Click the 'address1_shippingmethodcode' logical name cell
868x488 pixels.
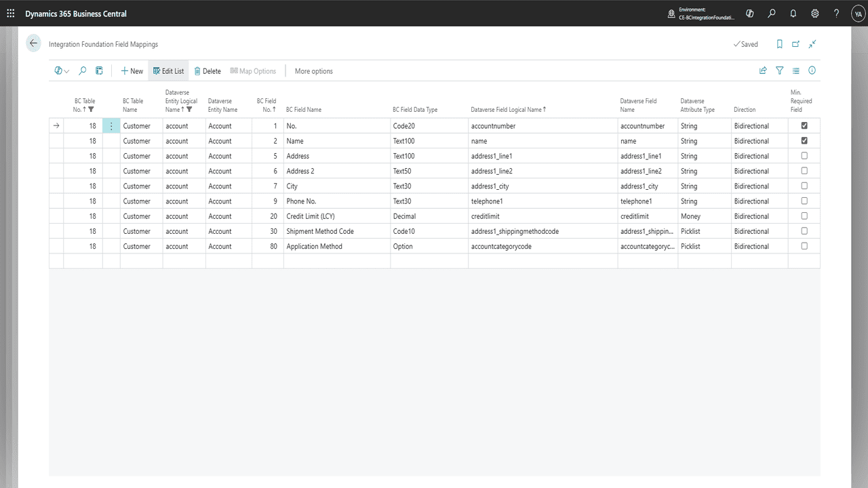tap(542, 231)
